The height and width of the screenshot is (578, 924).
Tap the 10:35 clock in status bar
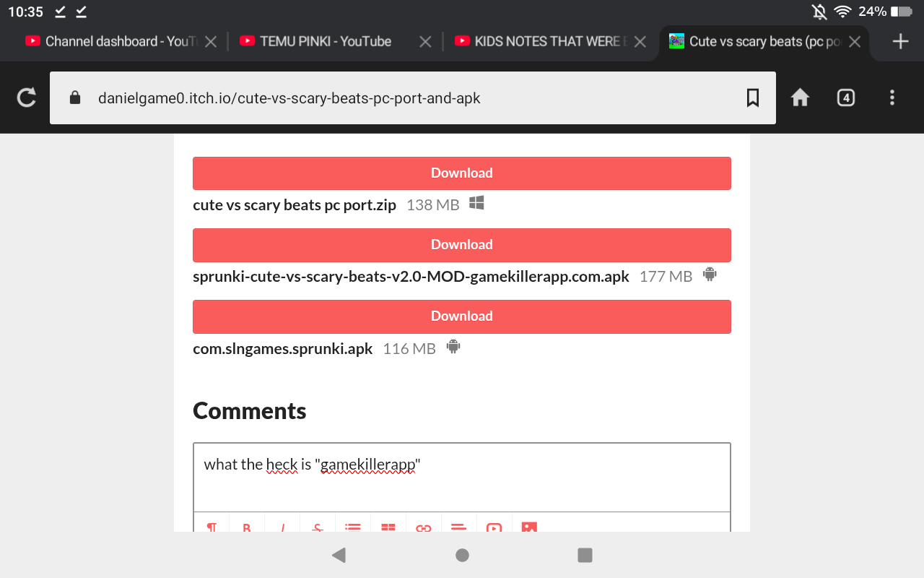click(25, 12)
